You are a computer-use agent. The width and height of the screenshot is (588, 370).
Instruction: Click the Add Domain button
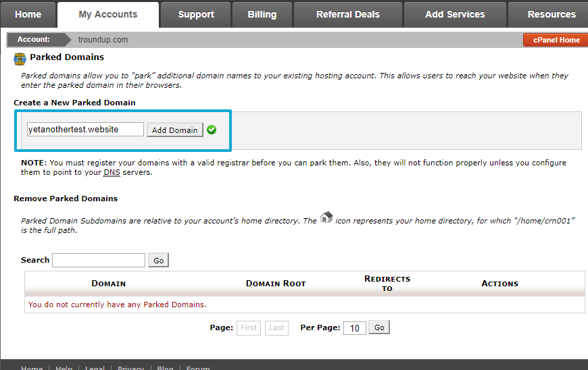coord(175,130)
